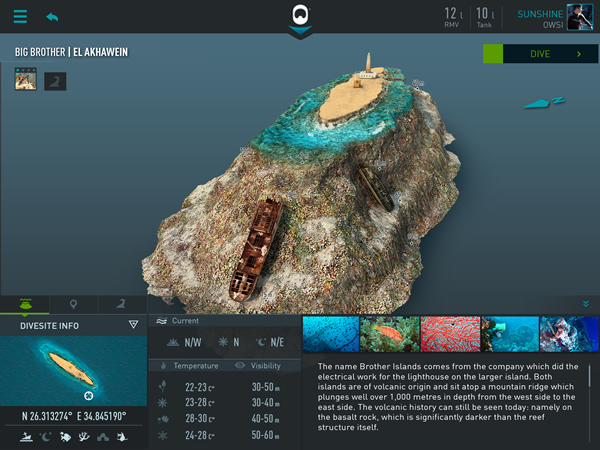600x450 pixels.
Task: Select the N/E night current option
Action: point(272,342)
